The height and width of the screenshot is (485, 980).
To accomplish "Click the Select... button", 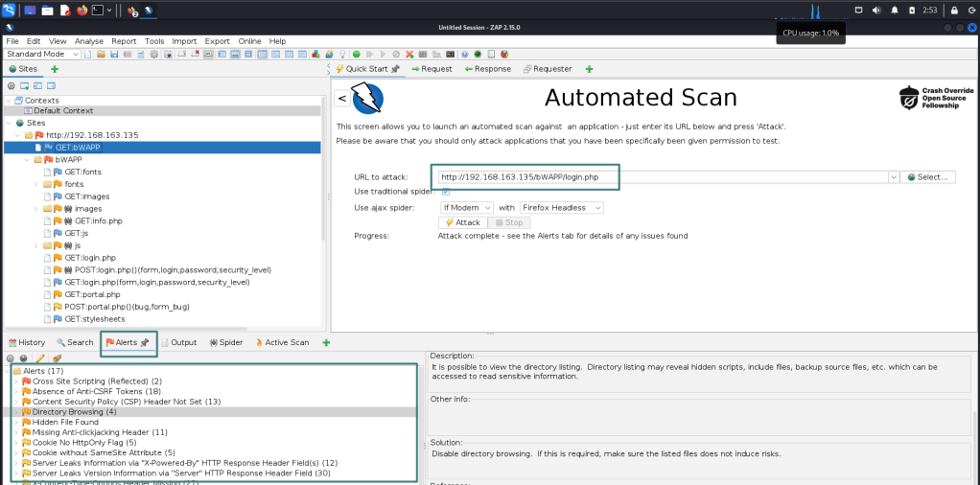I will point(929,177).
